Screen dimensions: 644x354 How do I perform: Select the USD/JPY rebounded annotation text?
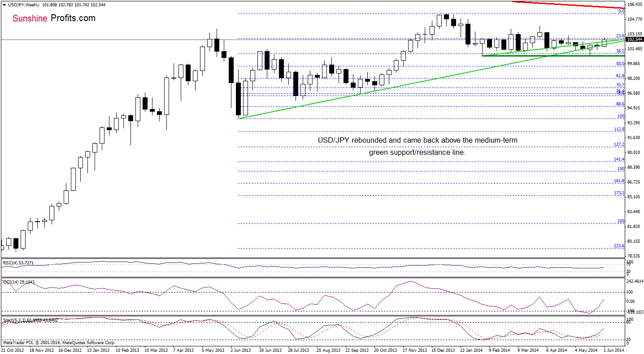coord(418,146)
